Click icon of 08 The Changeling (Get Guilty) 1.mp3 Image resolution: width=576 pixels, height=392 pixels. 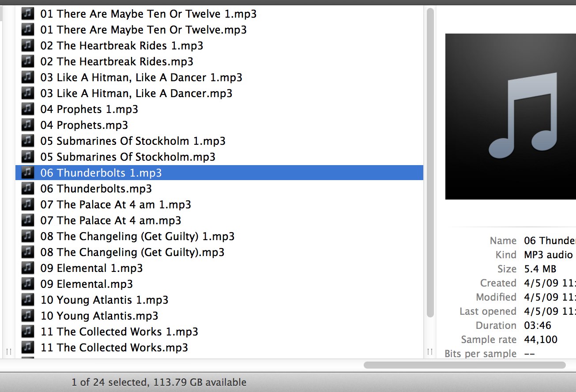[x=27, y=236]
